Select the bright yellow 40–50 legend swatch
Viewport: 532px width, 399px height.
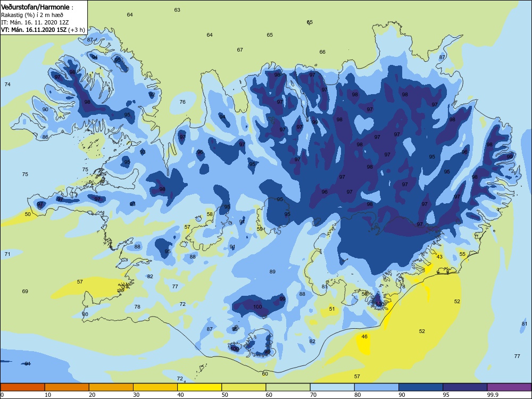pos(199,387)
